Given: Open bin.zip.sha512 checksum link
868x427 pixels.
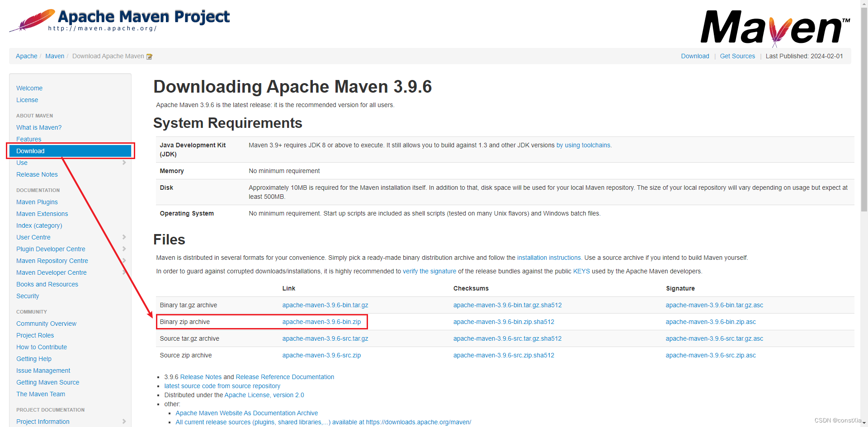Looking at the screenshot, I should (504, 322).
